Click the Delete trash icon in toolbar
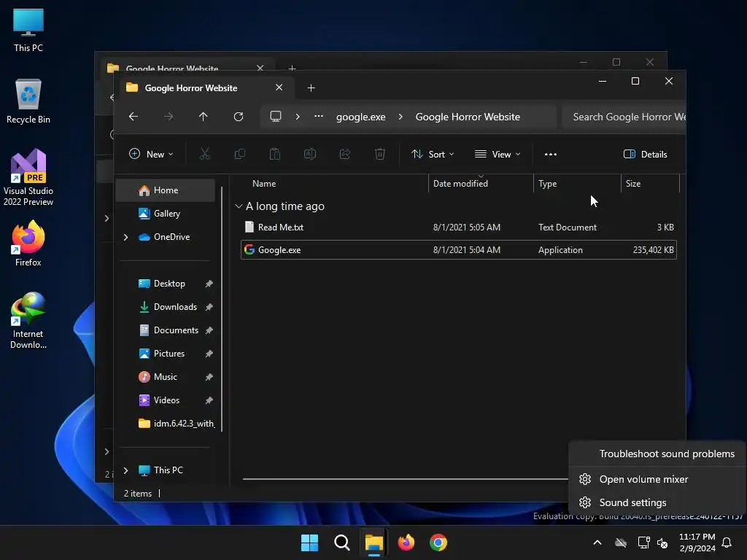This screenshot has height=560, width=747. click(379, 154)
